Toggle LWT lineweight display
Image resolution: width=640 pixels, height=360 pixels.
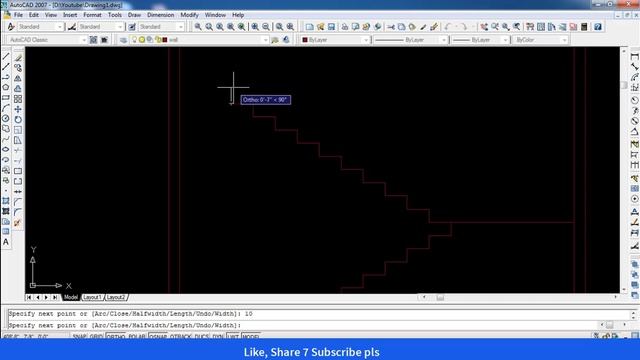click(x=233, y=337)
